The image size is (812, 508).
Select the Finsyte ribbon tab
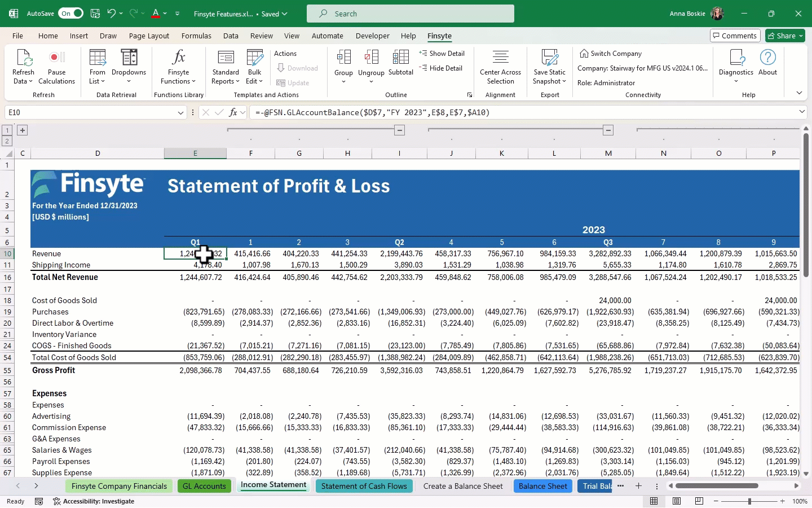439,36
